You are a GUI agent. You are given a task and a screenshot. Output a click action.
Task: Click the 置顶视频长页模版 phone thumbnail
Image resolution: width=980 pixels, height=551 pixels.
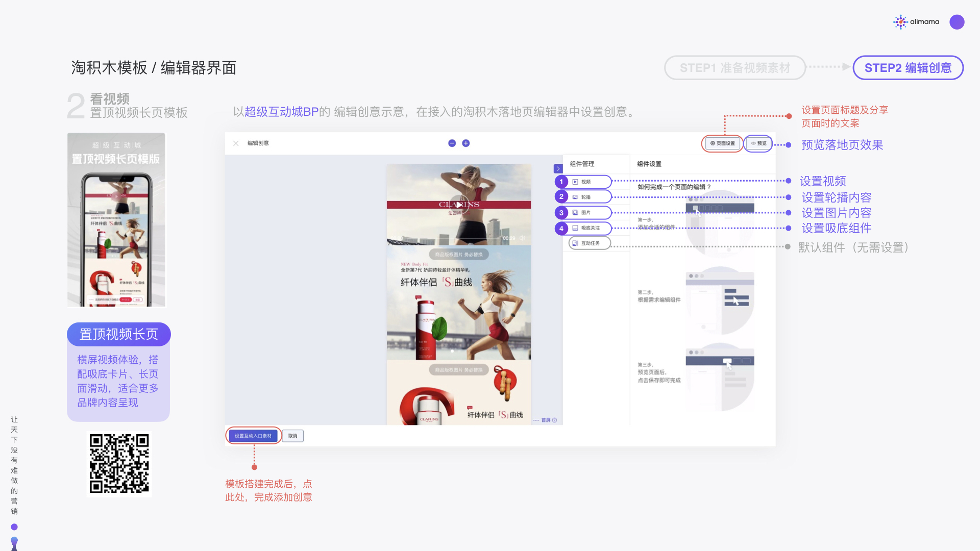116,220
